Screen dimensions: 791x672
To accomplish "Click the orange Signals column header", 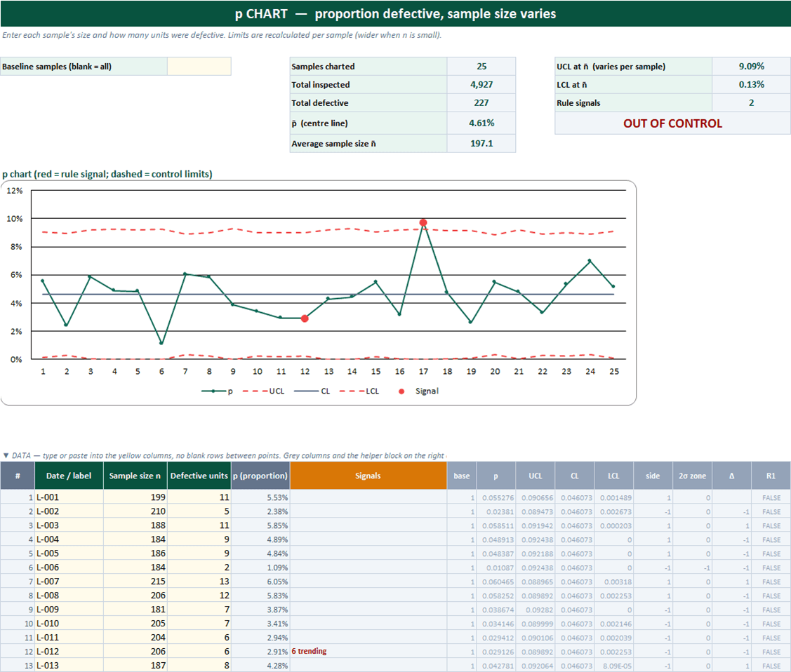I will point(368,476).
